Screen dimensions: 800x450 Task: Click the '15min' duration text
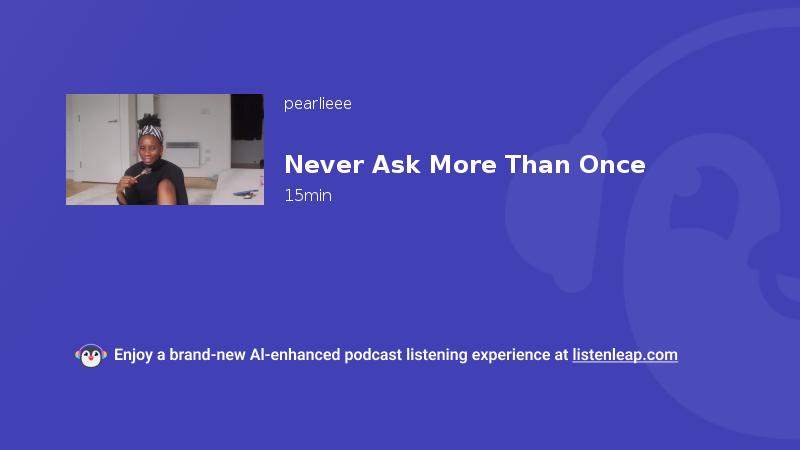pos(308,195)
